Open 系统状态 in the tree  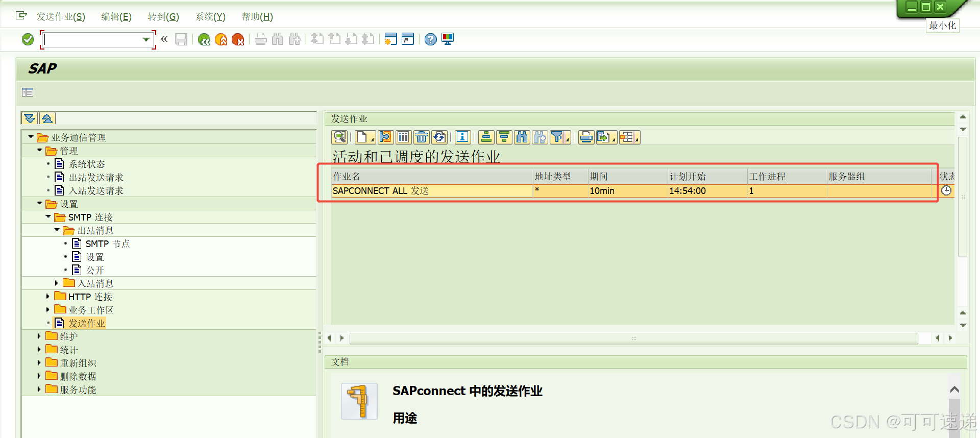[87, 164]
